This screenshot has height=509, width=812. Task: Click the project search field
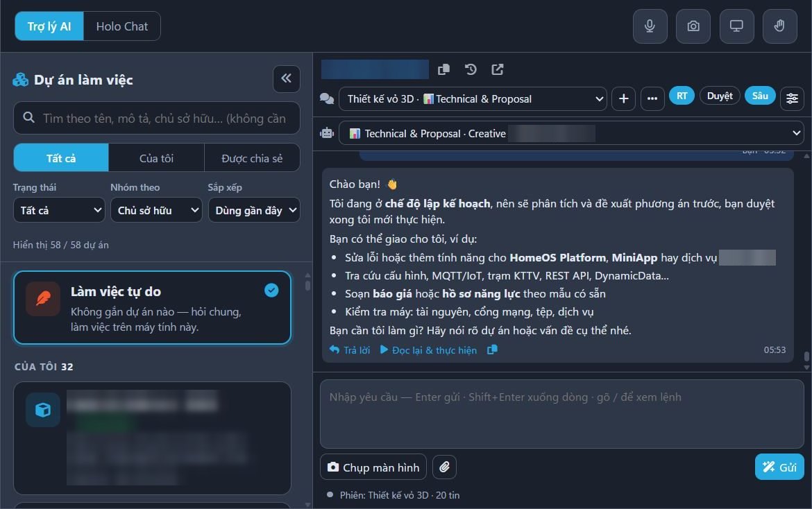tap(157, 118)
